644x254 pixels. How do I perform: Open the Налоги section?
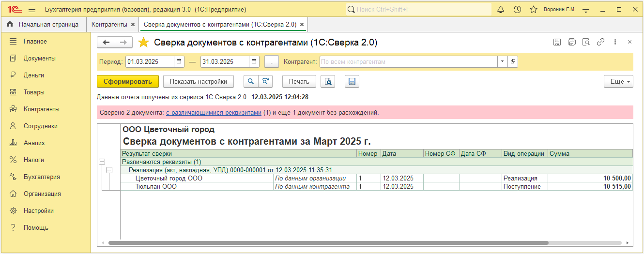pos(46,160)
